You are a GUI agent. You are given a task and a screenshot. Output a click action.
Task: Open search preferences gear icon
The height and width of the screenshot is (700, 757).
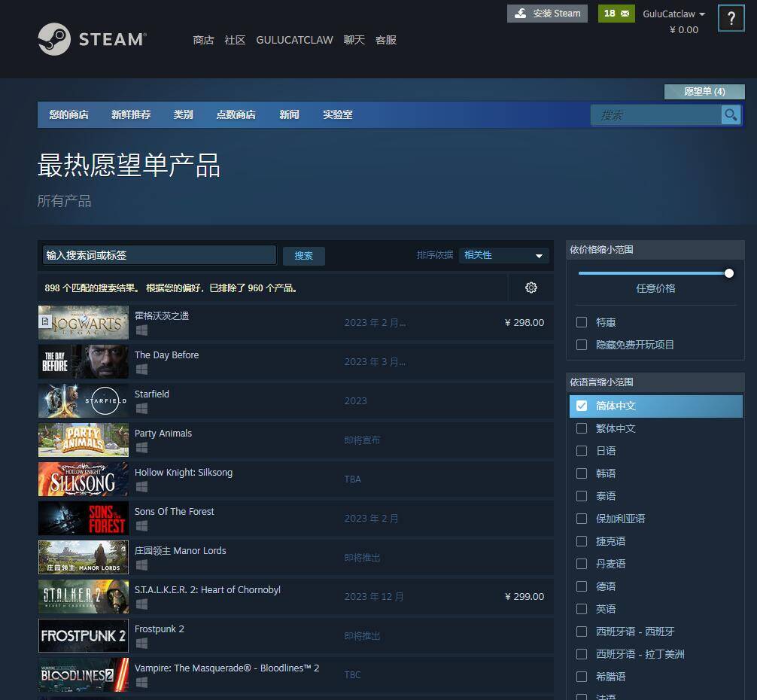click(x=531, y=288)
